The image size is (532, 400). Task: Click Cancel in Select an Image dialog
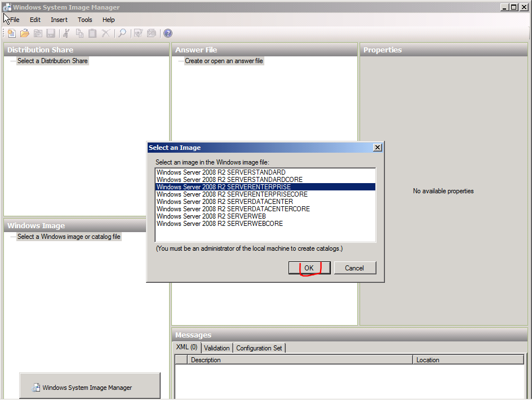(x=354, y=268)
